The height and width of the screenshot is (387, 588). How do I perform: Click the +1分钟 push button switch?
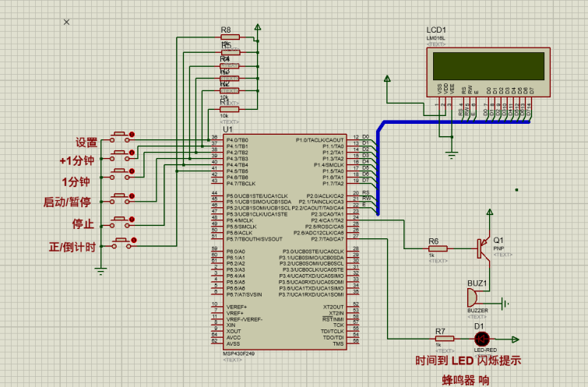120,156
